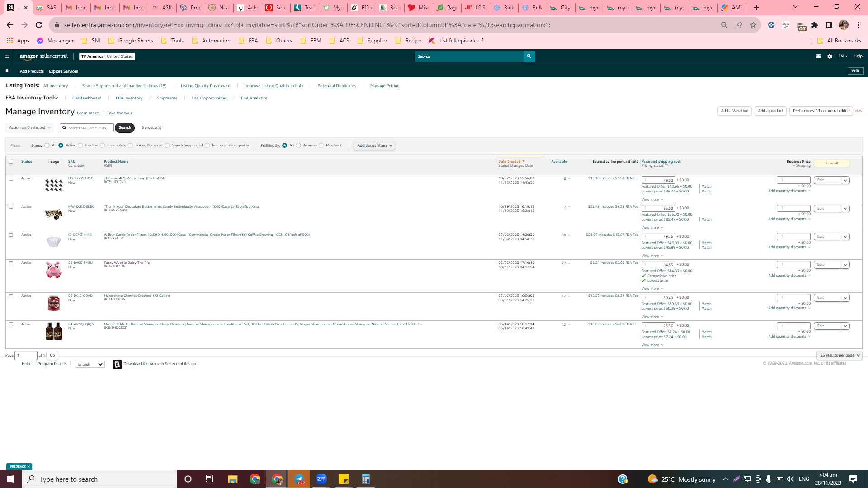Open the EN language selector in header
868x488 pixels.
click(843, 56)
